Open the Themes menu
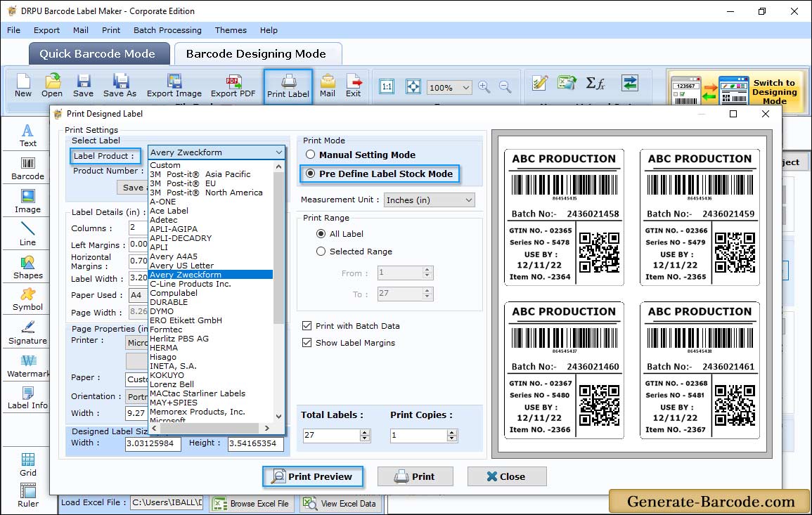Image resolution: width=812 pixels, height=515 pixels. (x=231, y=30)
